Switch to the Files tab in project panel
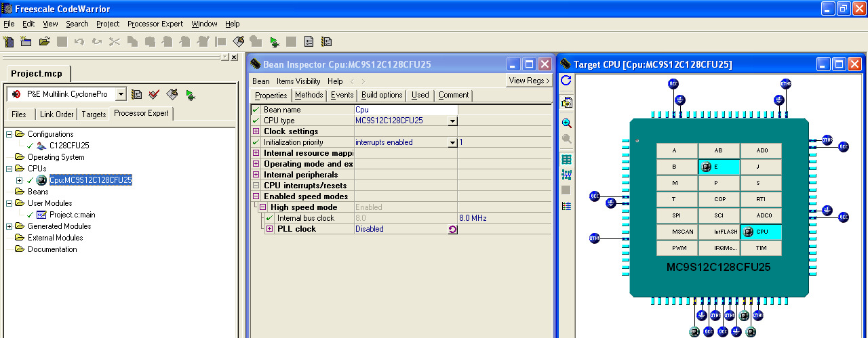868x338 pixels. pos(19,114)
